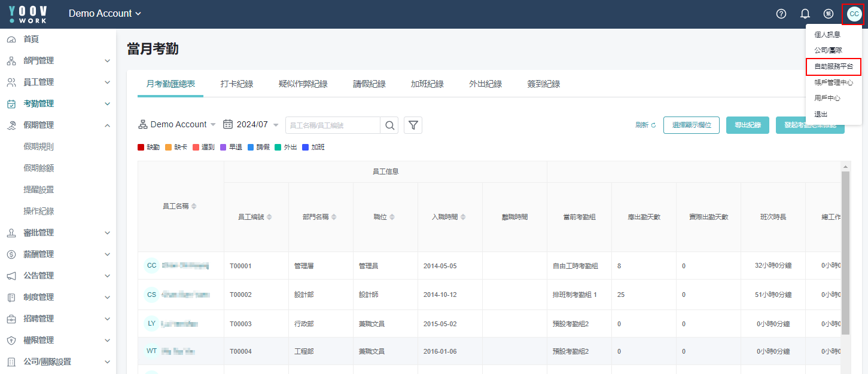Click the employee name search field
868x374 pixels.
pyautogui.click(x=333, y=125)
